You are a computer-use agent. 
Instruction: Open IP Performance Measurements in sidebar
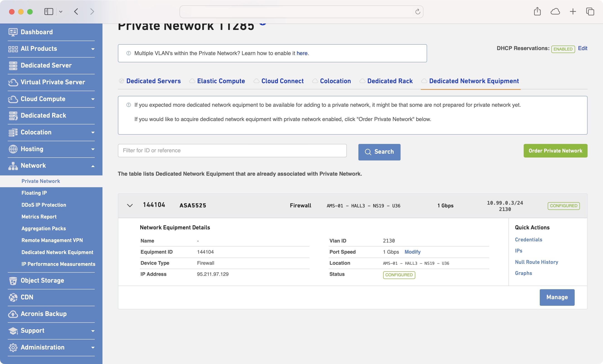click(x=58, y=264)
